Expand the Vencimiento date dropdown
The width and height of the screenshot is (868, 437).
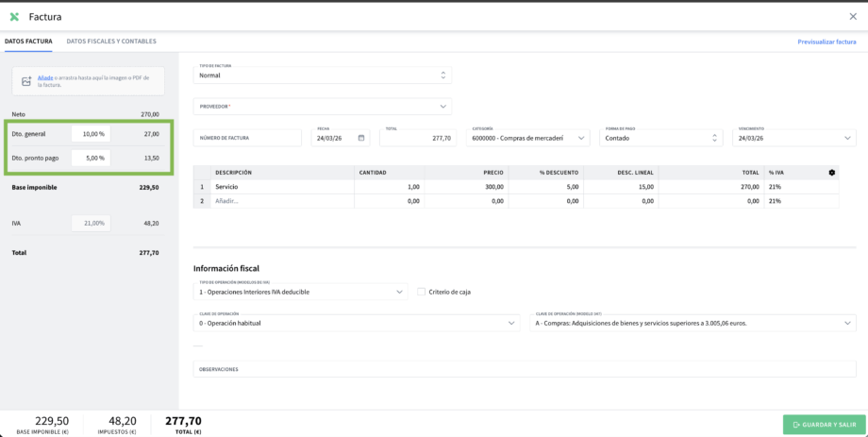[793, 138]
